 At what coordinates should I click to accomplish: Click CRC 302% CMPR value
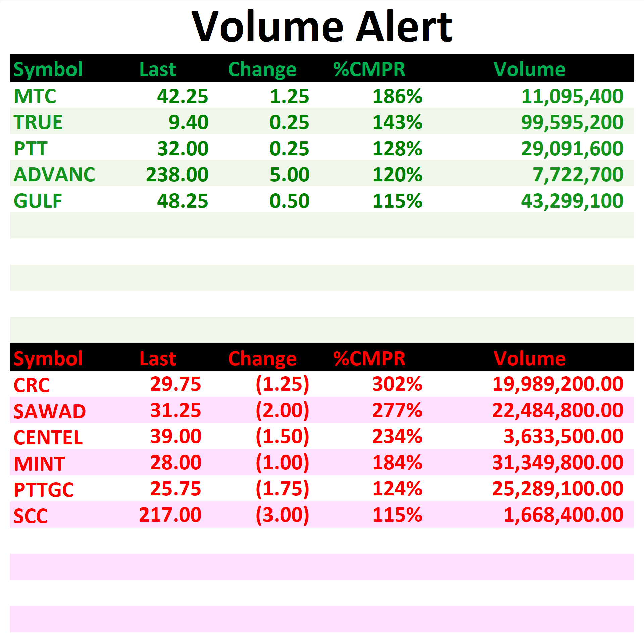click(x=397, y=384)
